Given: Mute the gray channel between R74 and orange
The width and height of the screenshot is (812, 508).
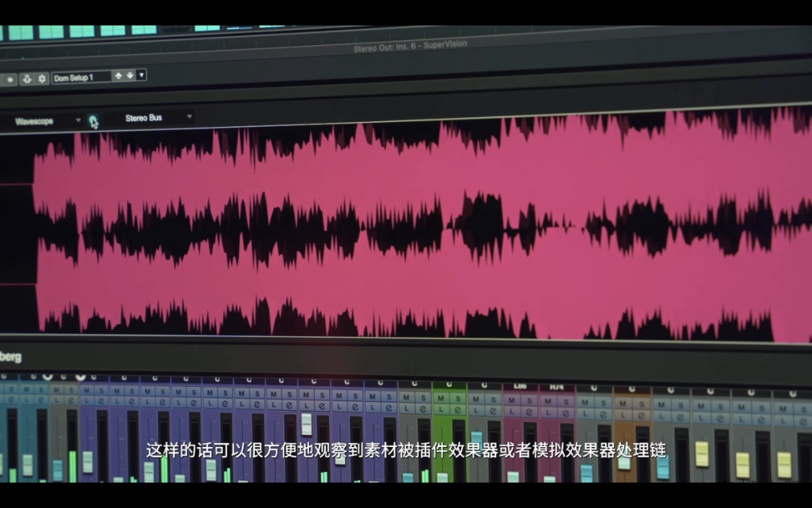Looking at the screenshot, I should point(585,403).
